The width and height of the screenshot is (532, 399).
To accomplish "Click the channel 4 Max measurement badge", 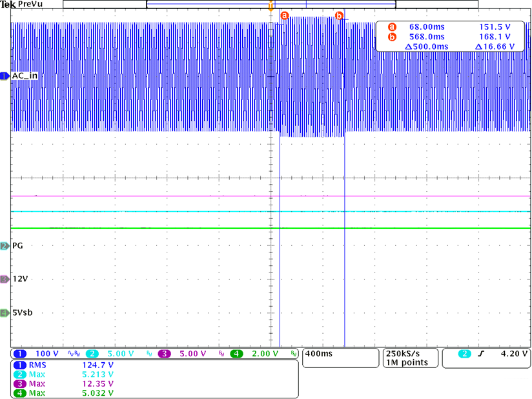I will 20,393.
